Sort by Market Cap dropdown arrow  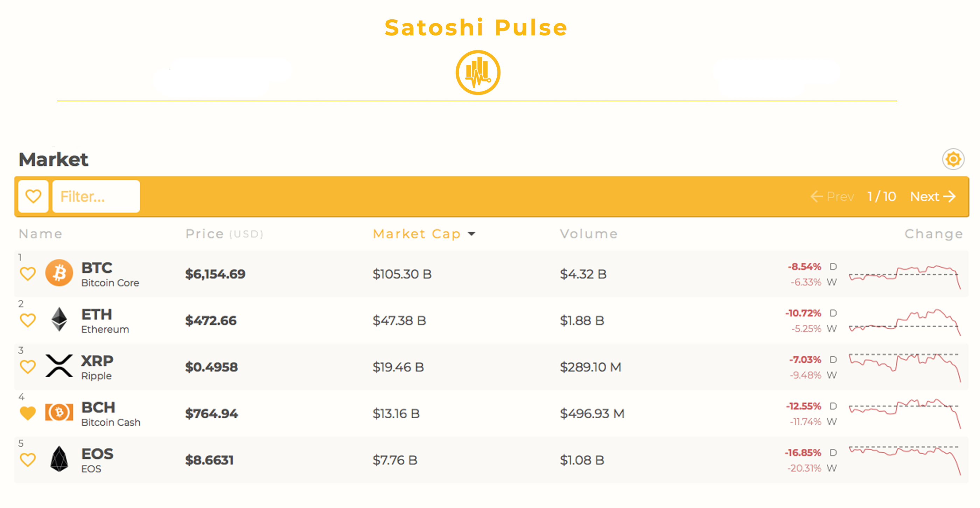pyautogui.click(x=472, y=234)
